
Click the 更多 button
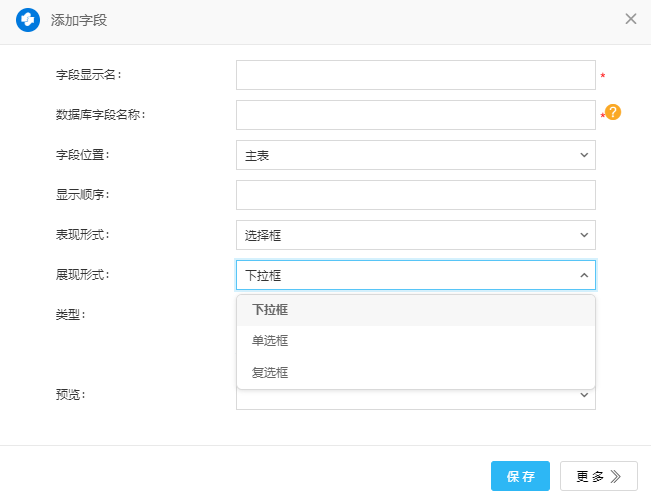[598, 476]
